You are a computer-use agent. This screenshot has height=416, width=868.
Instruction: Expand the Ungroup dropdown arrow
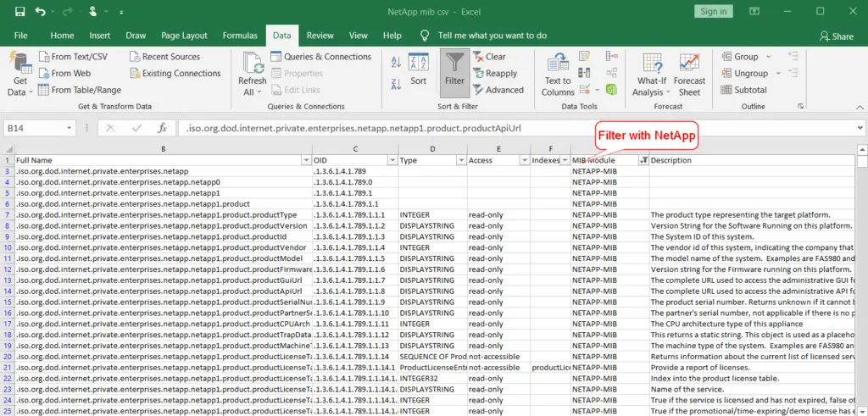pos(778,73)
